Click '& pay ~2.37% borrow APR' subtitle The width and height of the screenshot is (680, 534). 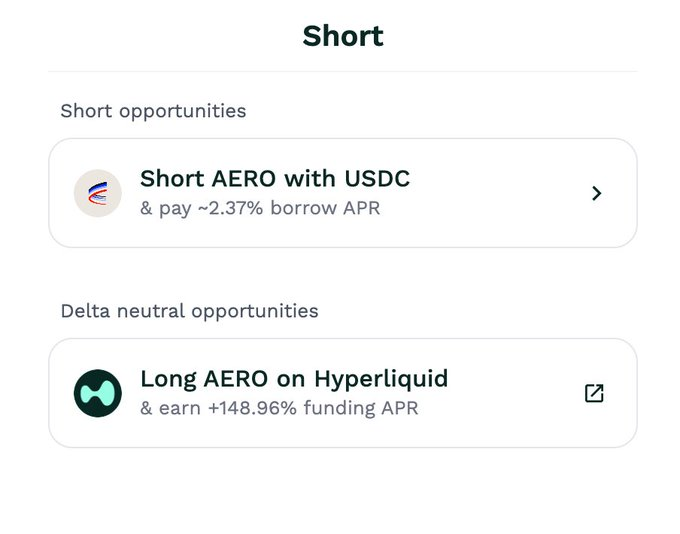click(260, 209)
